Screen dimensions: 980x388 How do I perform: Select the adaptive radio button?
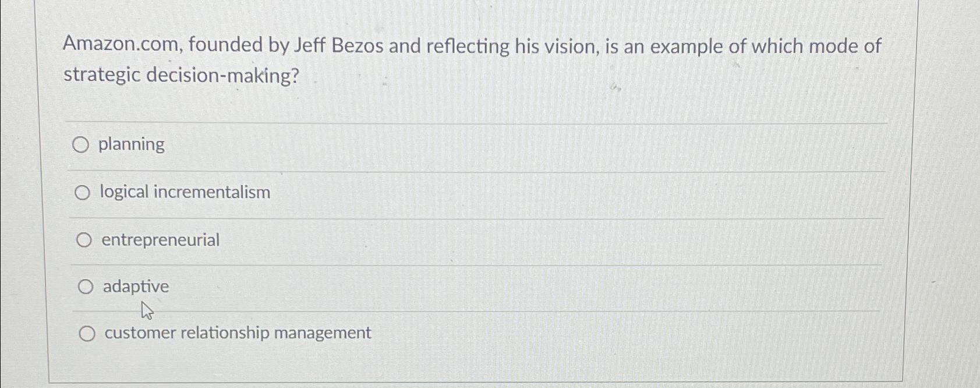pyautogui.click(x=87, y=286)
